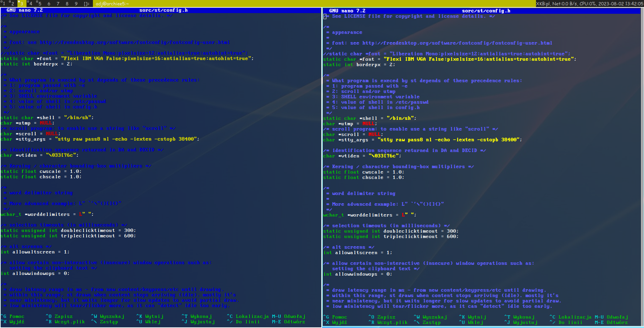Screen dimensions: 644x328
Task: Switch to workspace 6
Action: pyautogui.click(x=49, y=3)
